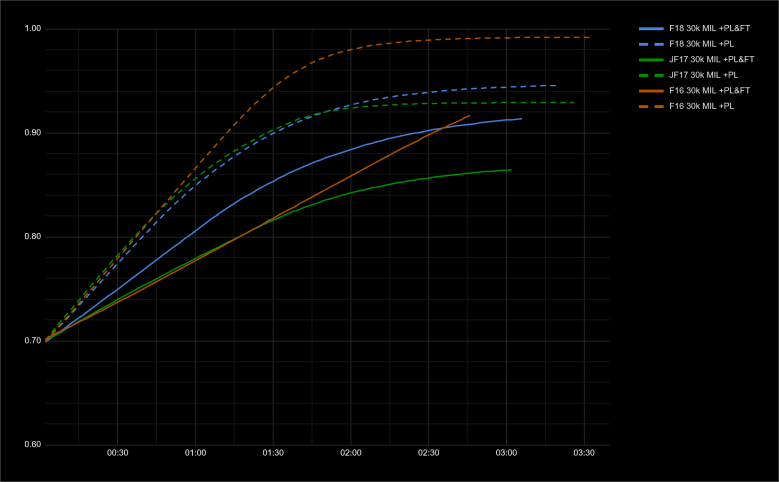Click the right end of dashed orange curve
The height and width of the screenshot is (482, 779).
[x=589, y=37]
